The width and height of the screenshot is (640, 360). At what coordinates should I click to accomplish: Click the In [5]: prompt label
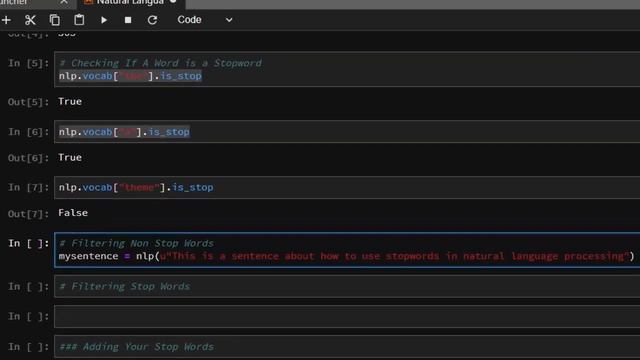[x=29, y=63]
